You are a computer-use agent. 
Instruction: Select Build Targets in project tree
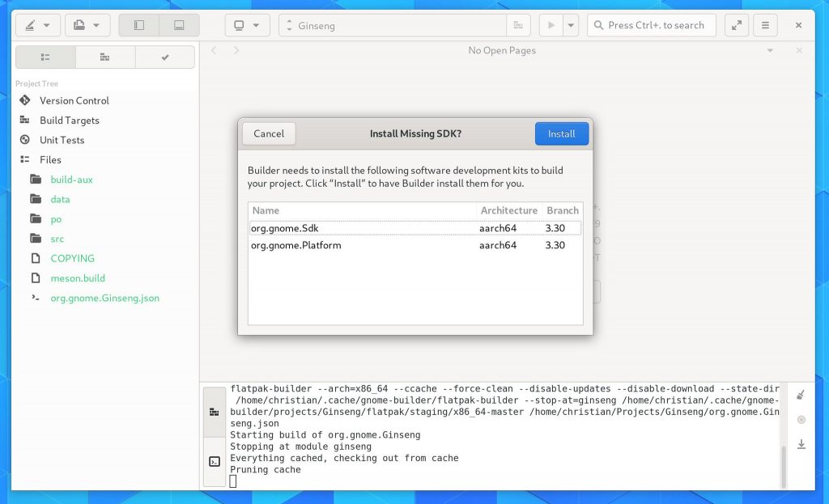pyautogui.click(x=70, y=121)
